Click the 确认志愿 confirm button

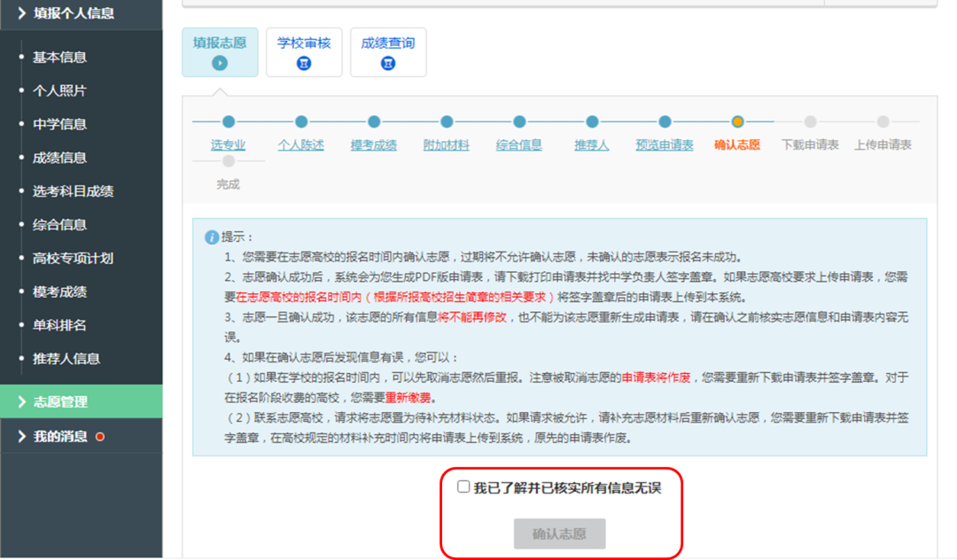point(559,533)
